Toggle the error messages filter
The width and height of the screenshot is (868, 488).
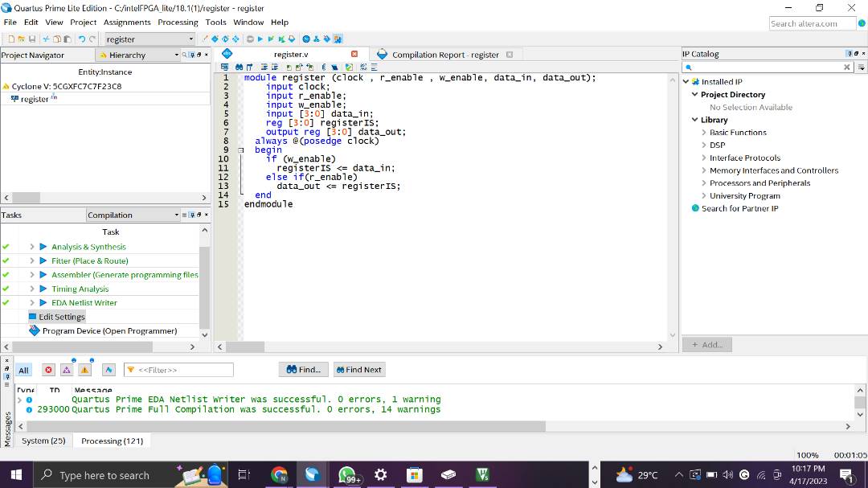(48, 370)
